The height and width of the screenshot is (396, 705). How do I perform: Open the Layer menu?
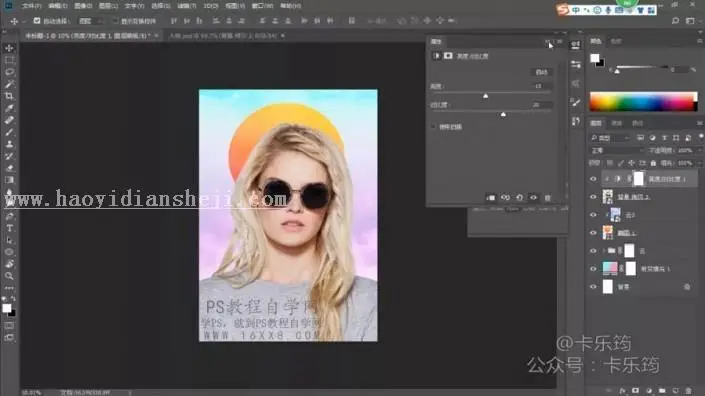[108, 6]
